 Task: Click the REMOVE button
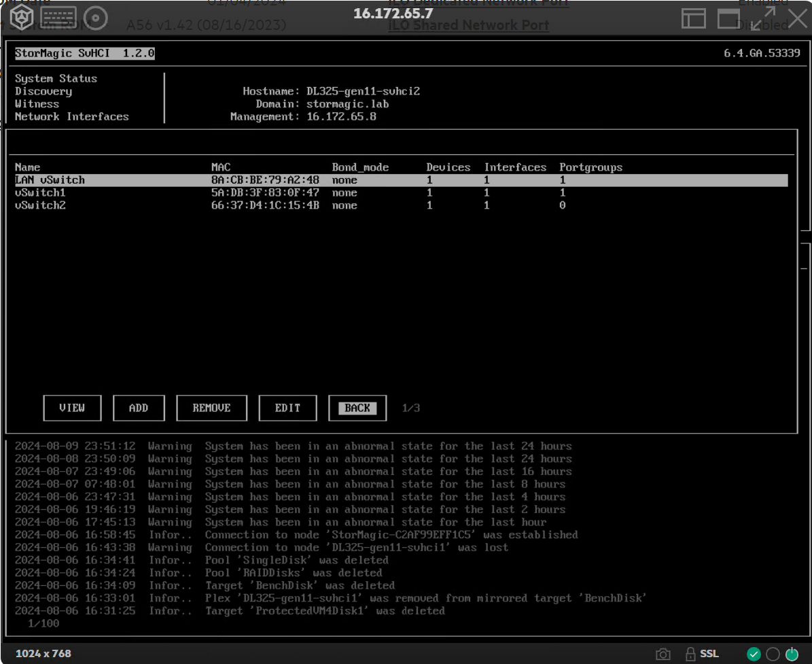tap(211, 408)
